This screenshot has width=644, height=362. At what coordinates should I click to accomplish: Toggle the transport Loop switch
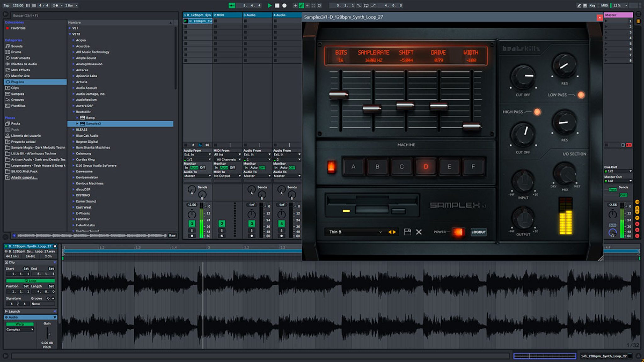366,5
